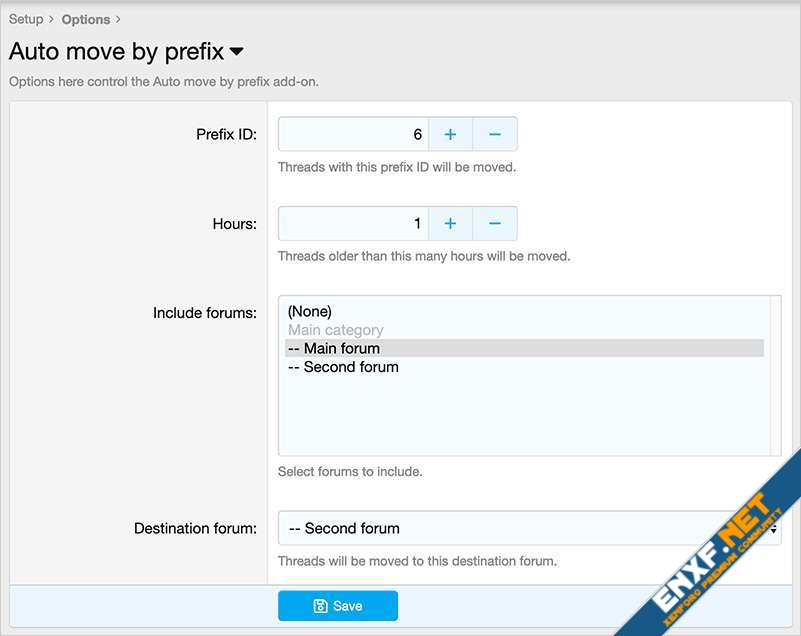801x636 pixels.
Task: Increase the Prefix ID value with plus
Action: [450, 134]
